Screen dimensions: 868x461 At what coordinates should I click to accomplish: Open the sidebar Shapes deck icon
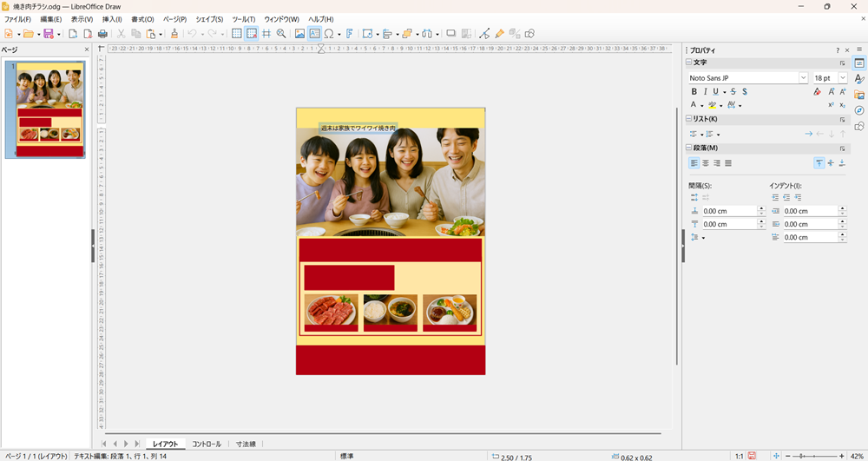coord(859,126)
